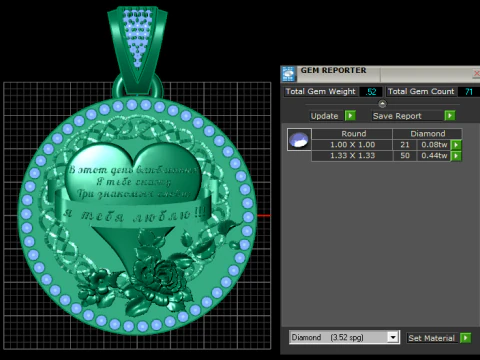Image resolution: width=480 pixels, height=360 pixels.
Task: Click the green arrow next to Save Report
Action: click(x=450, y=116)
